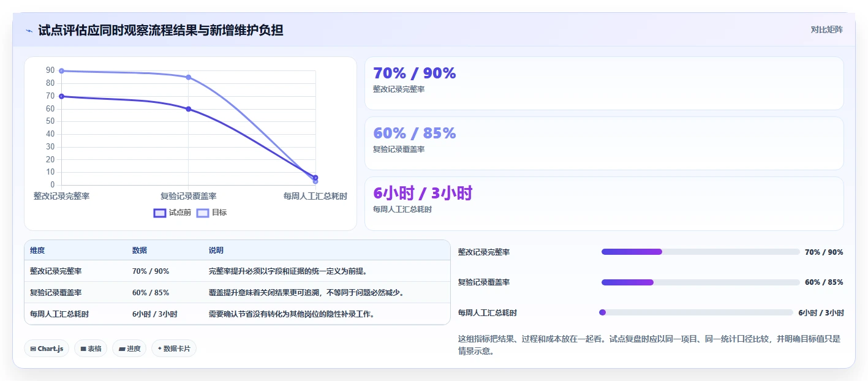Screen dimensions: 868x381
Task: Click the 复验记录覆盖率 progress bar
Action: coord(701,282)
